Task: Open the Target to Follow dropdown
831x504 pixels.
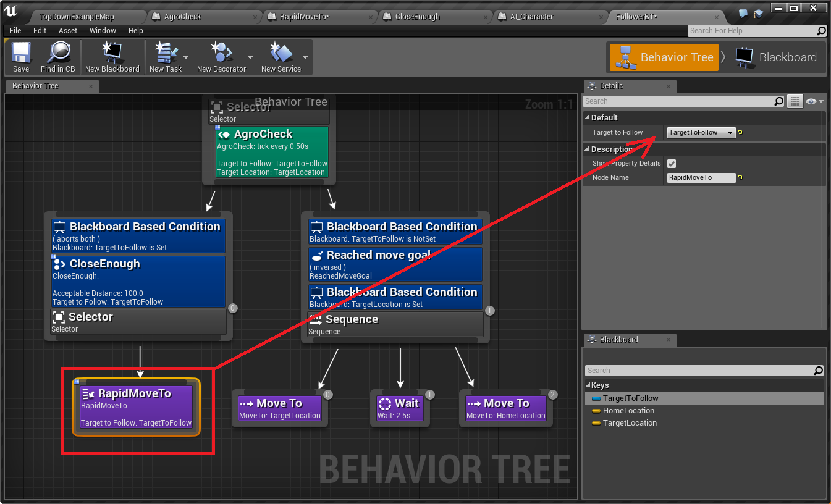Action: click(701, 132)
